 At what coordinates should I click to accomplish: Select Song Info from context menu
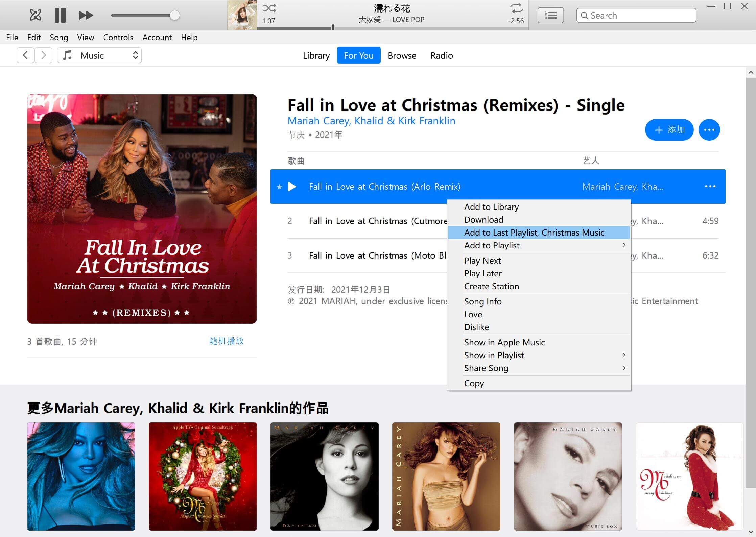483,301
